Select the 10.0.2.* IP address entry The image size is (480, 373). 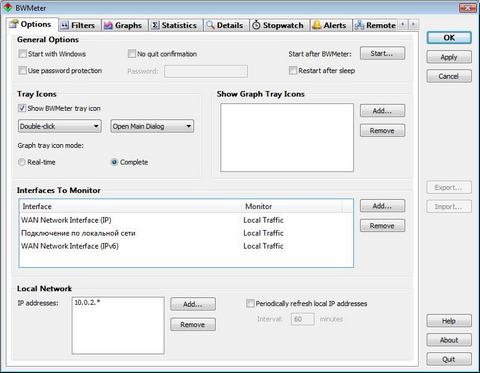pyautogui.click(x=87, y=302)
